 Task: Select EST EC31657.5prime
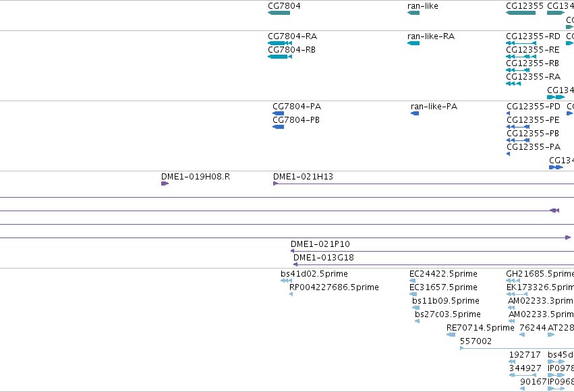point(413,294)
